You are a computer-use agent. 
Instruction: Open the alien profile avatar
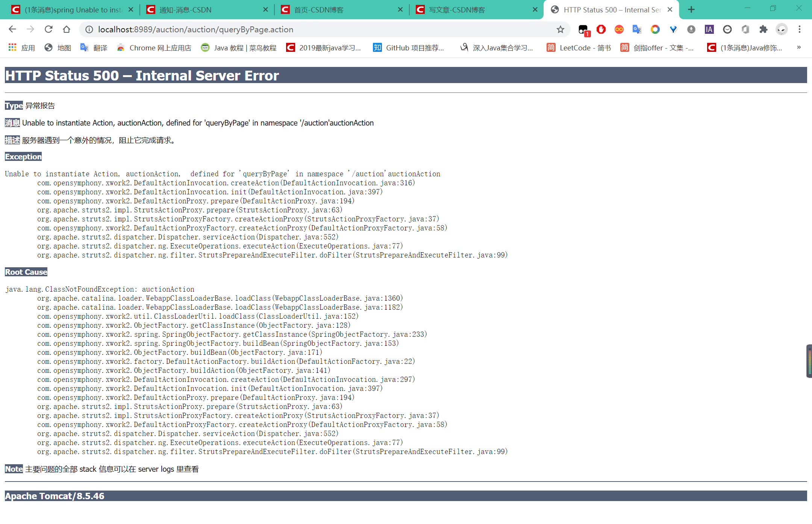pos(782,29)
